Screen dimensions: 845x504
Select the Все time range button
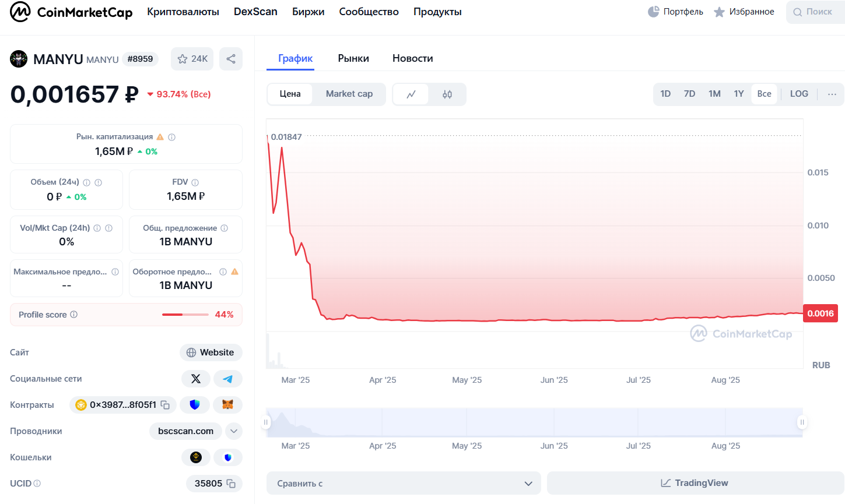[764, 94]
